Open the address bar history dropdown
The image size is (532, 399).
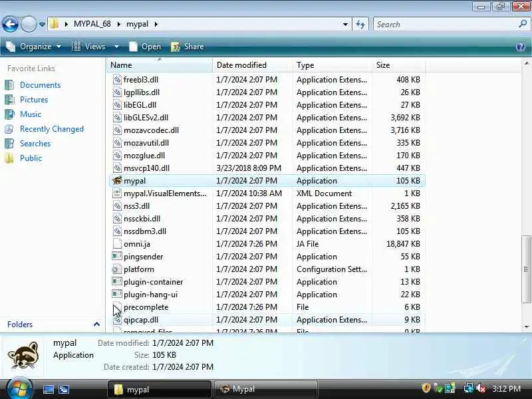[x=345, y=25]
